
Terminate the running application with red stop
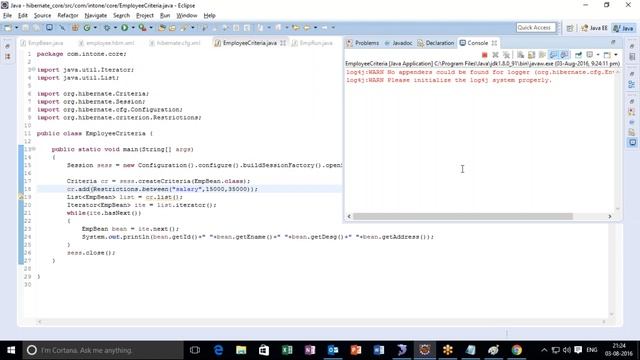484,55
